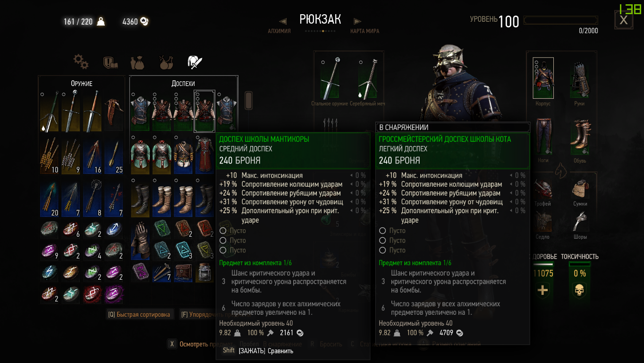Close the inventory with the X button

623,20
